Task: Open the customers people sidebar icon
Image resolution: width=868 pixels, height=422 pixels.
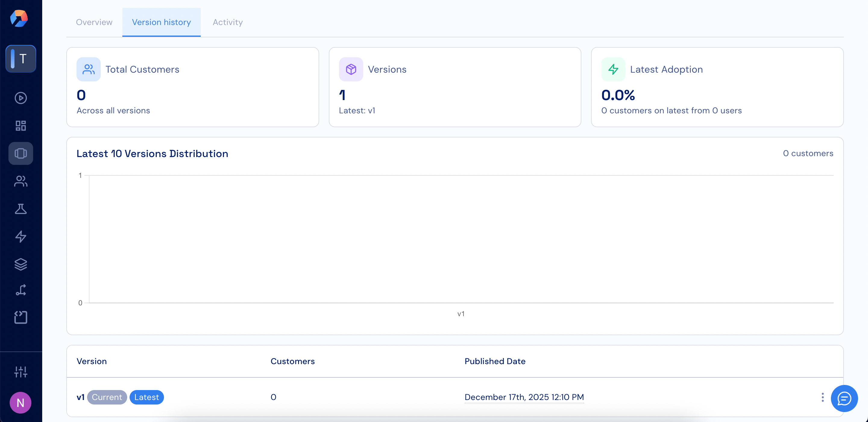Action: (x=21, y=181)
